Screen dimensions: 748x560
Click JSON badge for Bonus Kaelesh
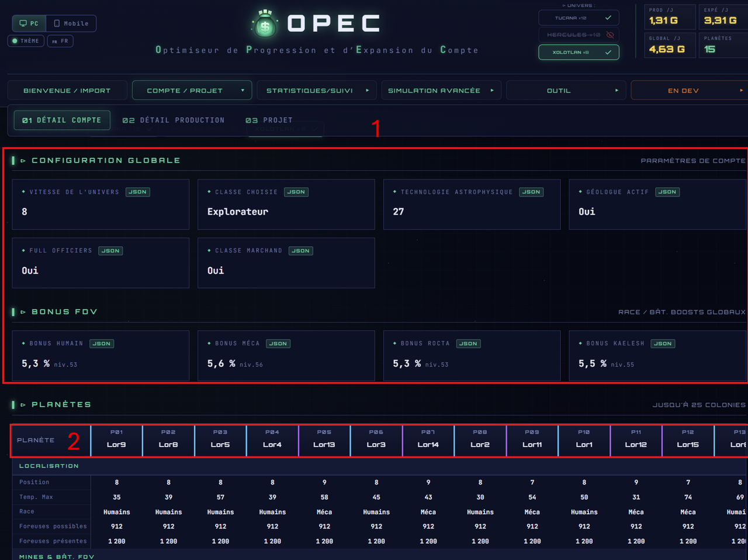pyautogui.click(x=663, y=344)
